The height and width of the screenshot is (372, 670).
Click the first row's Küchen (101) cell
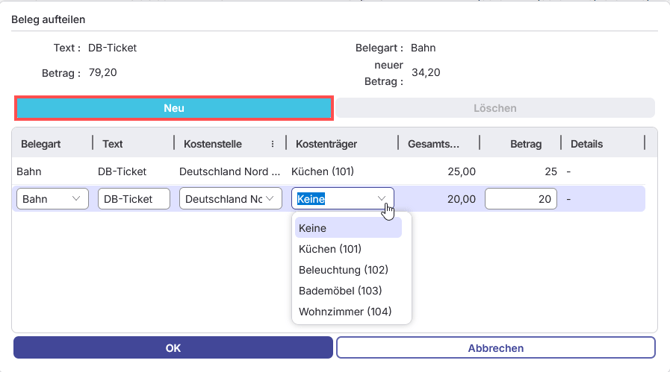pos(323,172)
